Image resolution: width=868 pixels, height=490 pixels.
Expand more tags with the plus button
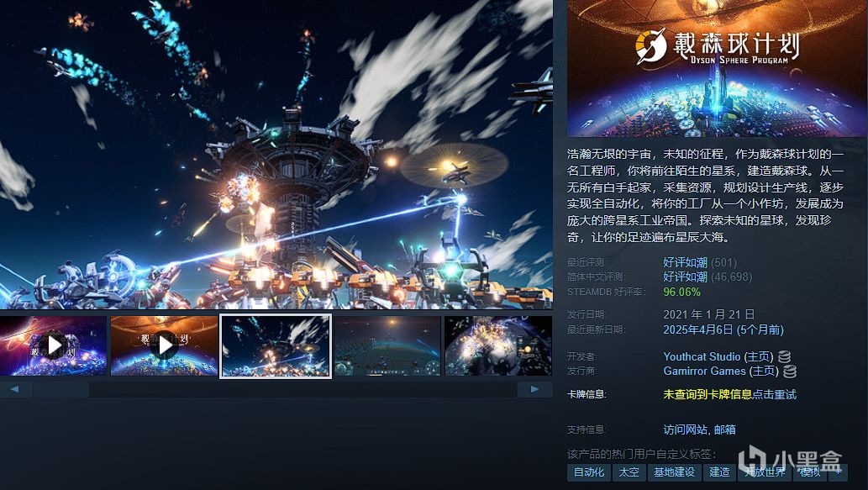[838, 472]
